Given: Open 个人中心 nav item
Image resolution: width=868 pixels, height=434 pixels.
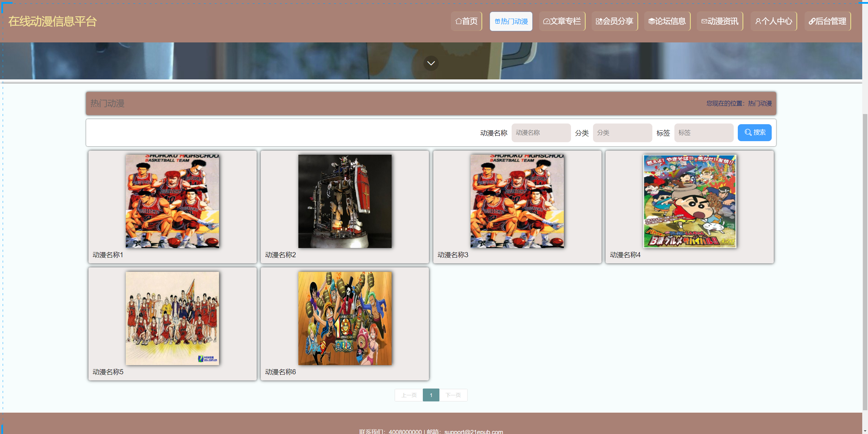Looking at the screenshot, I should 773,21.
